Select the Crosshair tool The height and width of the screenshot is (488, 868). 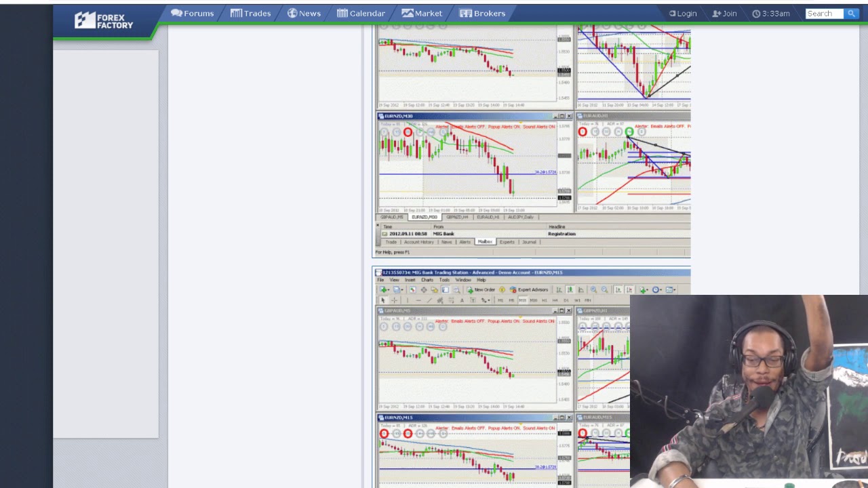[x=394, y=300]
